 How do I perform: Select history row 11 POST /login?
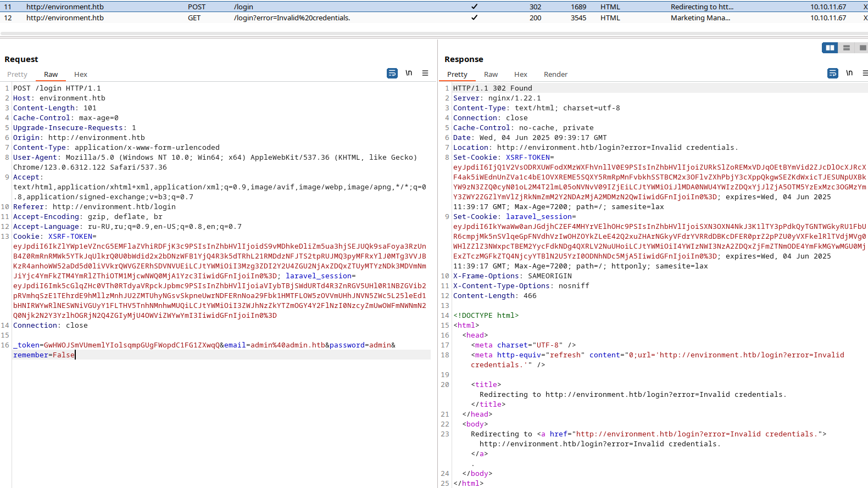point(434,7)
